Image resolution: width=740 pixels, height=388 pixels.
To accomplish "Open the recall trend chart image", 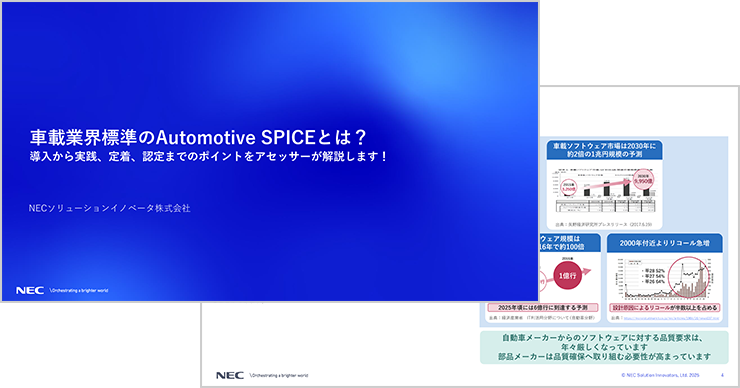I will (x=664, y=278).
